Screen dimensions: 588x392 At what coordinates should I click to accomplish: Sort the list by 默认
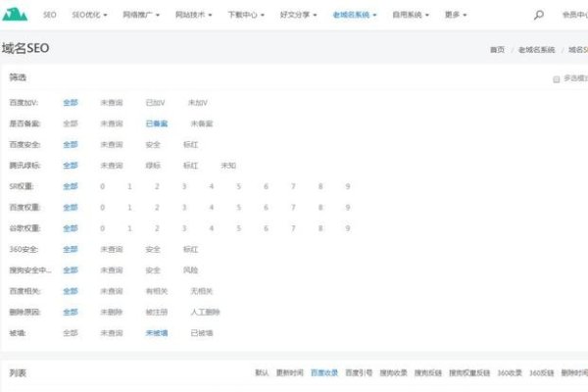[262, 372]
